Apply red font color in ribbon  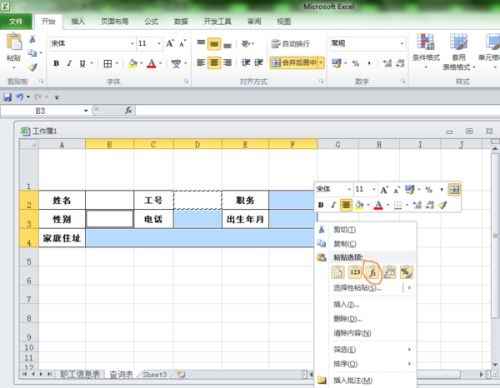point(152,63)
